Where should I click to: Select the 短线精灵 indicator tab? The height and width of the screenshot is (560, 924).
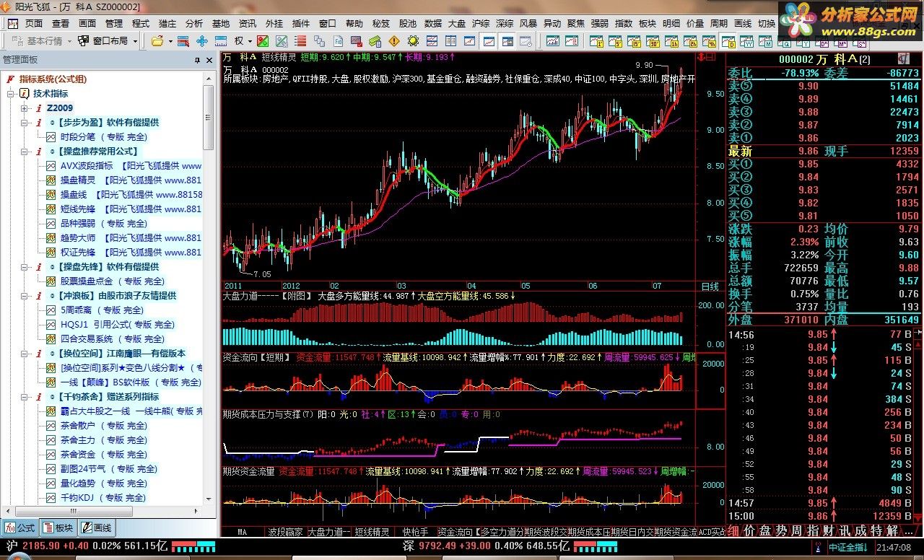[372, 532]
